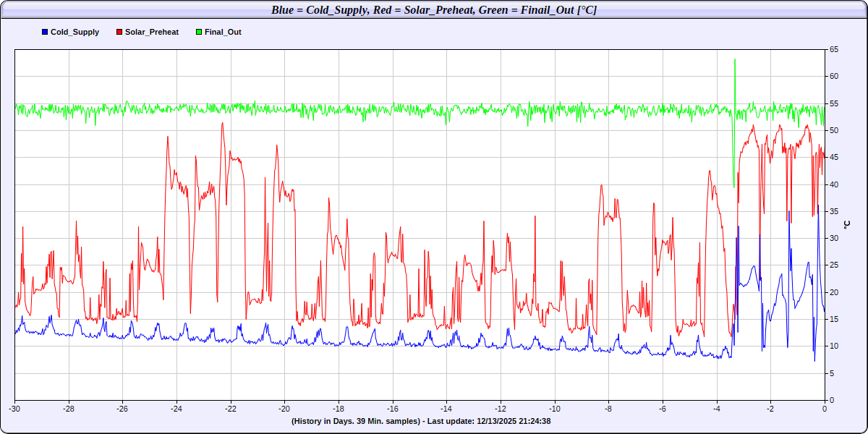Select the -2 tick on the days axis

coord(770,408)
